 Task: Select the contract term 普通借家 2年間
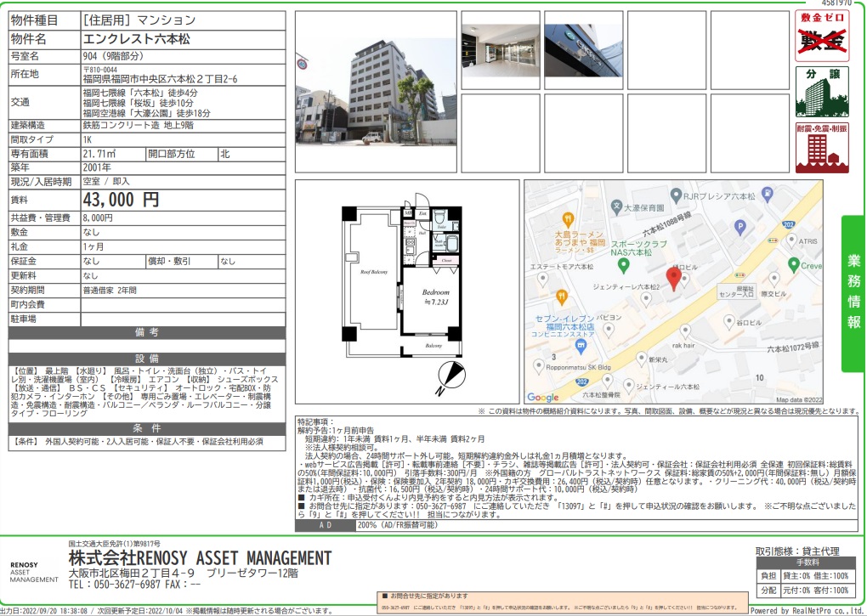[x=110, y=290]
